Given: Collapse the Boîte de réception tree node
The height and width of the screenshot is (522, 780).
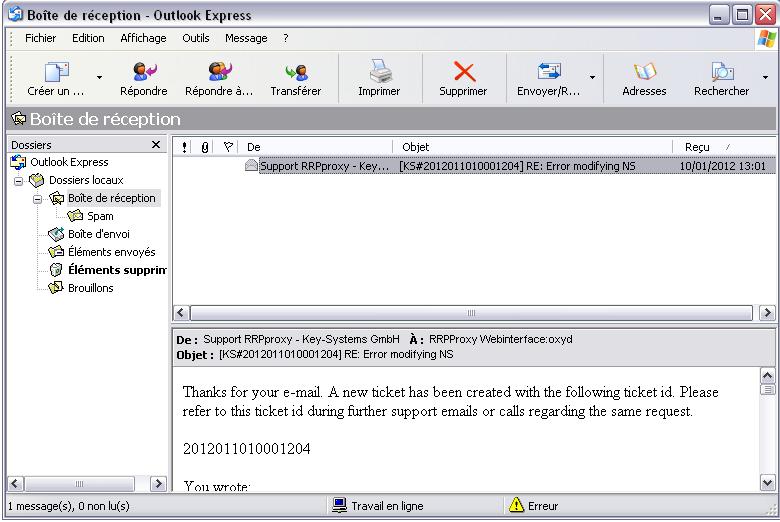Looking at the screenshot, I should tap(37, 199).
